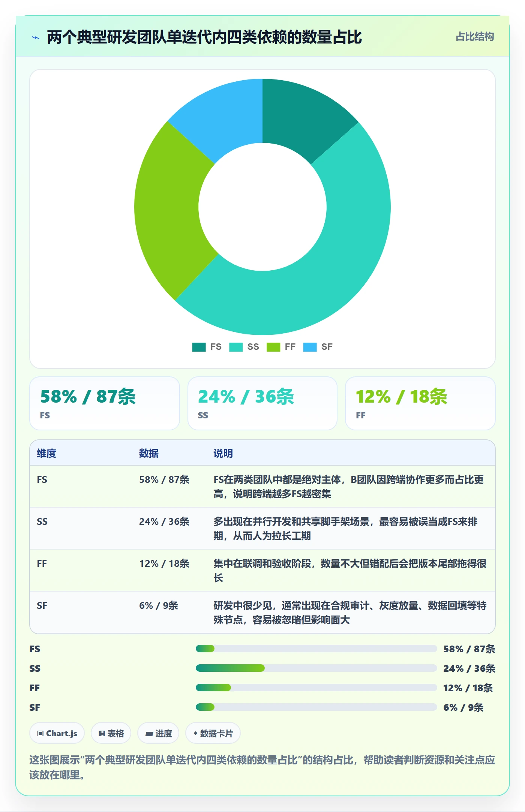
Task: Click the FF description about 联调和验收阶段
Action: 350,571
